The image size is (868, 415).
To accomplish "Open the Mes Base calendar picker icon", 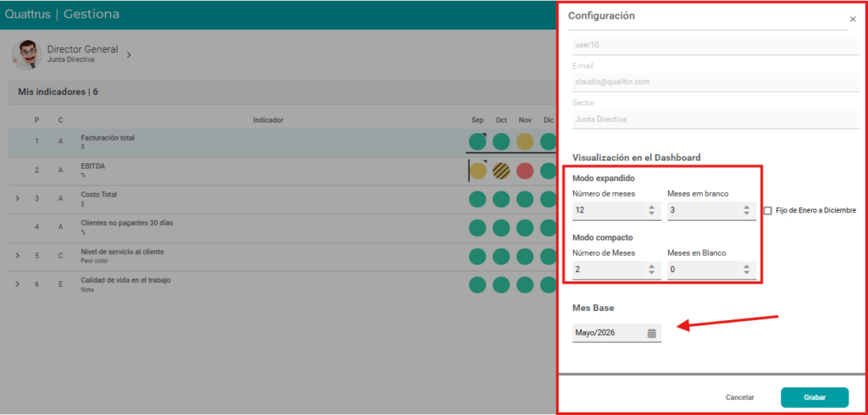I will (652, 333).
